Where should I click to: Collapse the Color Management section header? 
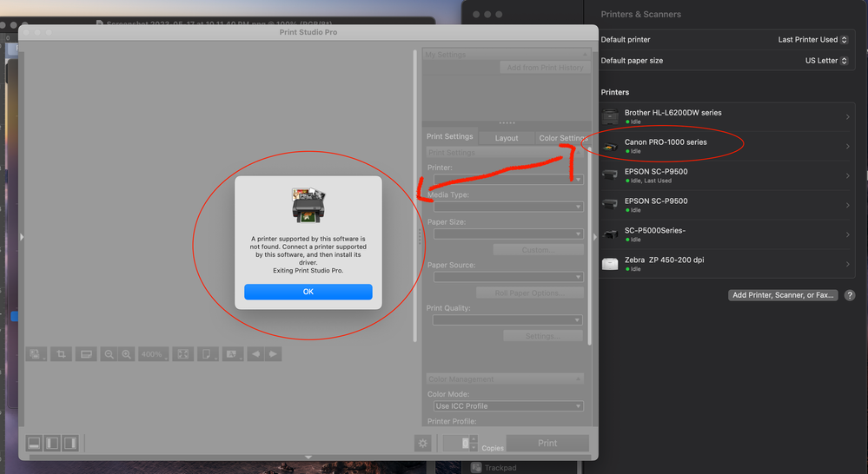[505, 379]
